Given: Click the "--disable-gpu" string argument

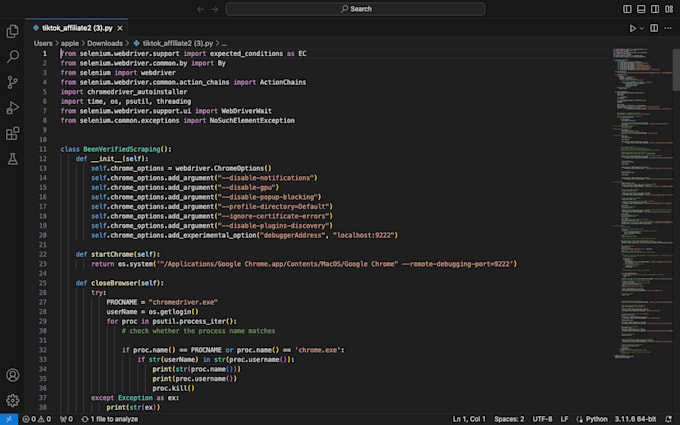Looking at the screenshot, I should [246, 187].
